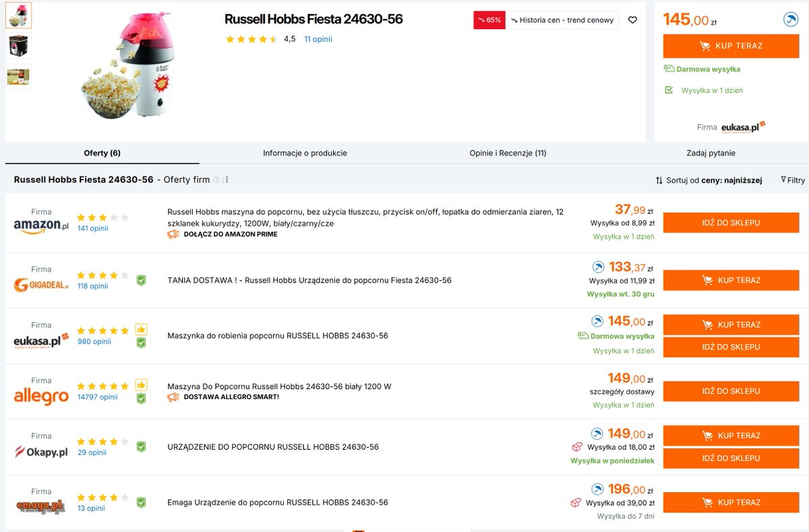Click IDŹ DO SKLEPU for eukasa.pl offer
The width and height of the screenshot is (809, 532).
731,347
